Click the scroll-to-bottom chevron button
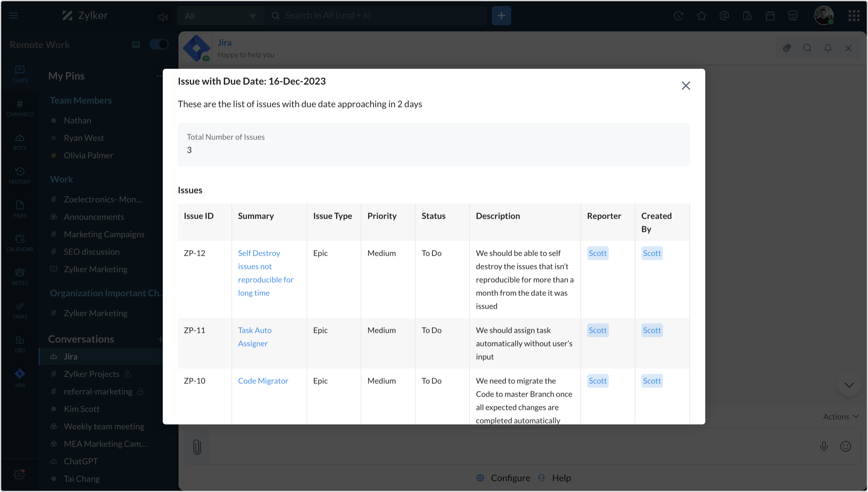This screenshot has height=492, width=868. (x=849, y=385)
